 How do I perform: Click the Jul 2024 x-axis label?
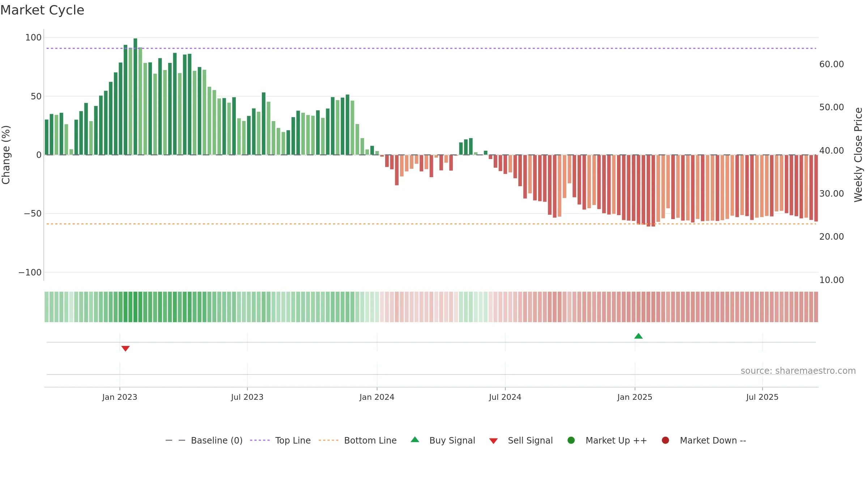[x=505, y=397]
